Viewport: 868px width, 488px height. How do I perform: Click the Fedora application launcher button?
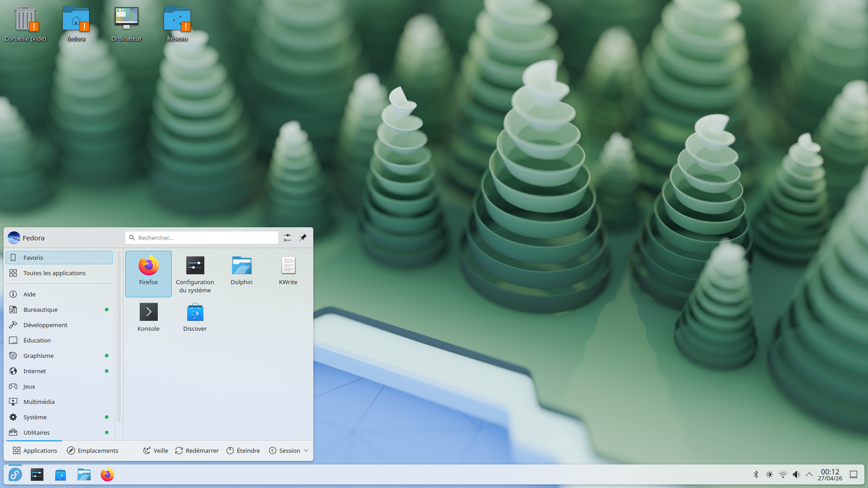point(15,474)
